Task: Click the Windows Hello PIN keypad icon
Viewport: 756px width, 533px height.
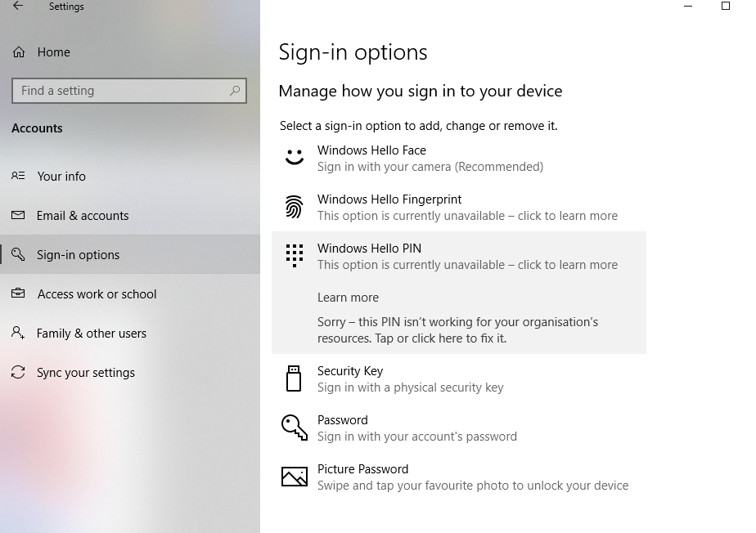Action: 294,255
